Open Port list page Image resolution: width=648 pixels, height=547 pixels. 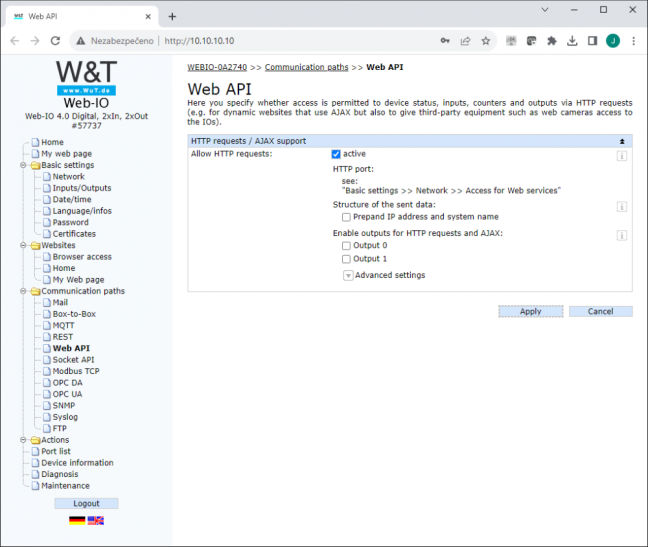point(56,452)
